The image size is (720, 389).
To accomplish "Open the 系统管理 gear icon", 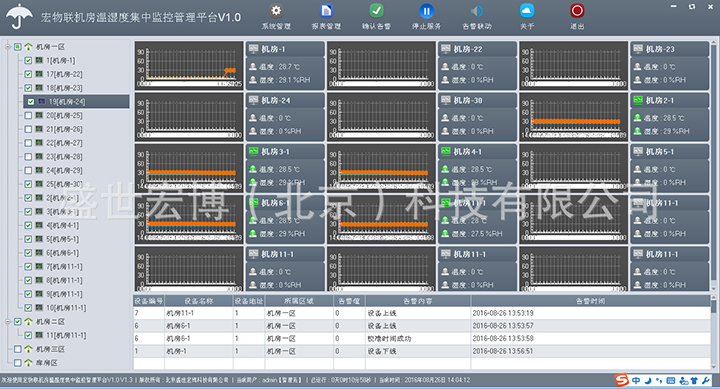I will tap(276, 11).
